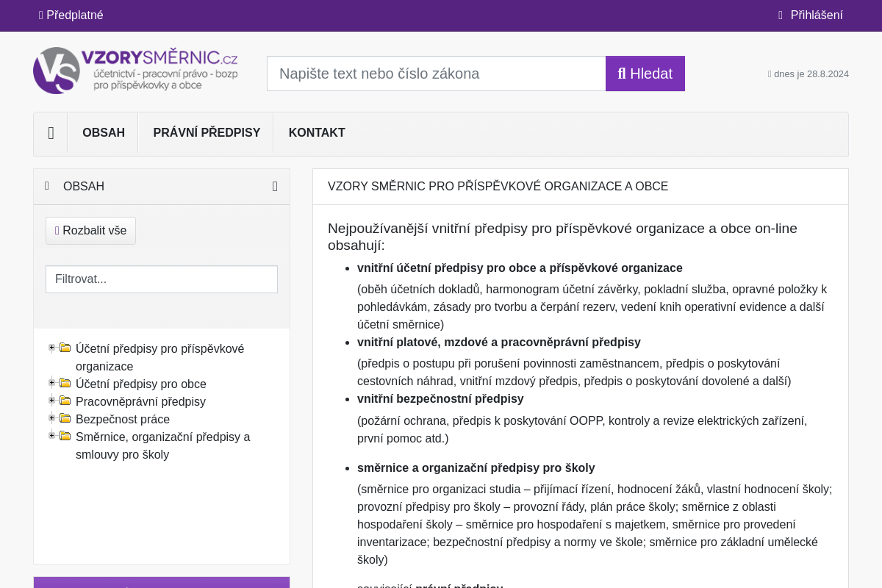Click the icon at right of OBSAH panel header
Image resolution: width=882 pixels, height=588 pixels.
tap(275, 187)
